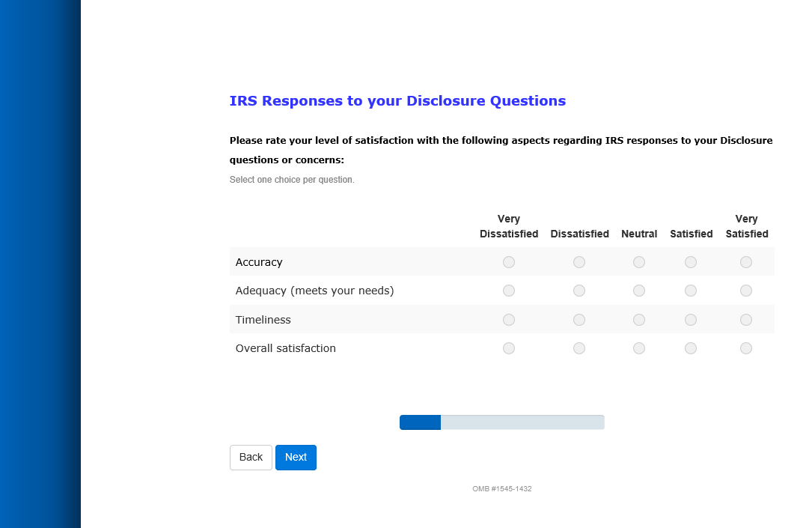Choose Neutral for Adequacy row
Viewport: 812px width, 528px height.
coord(639,291)
